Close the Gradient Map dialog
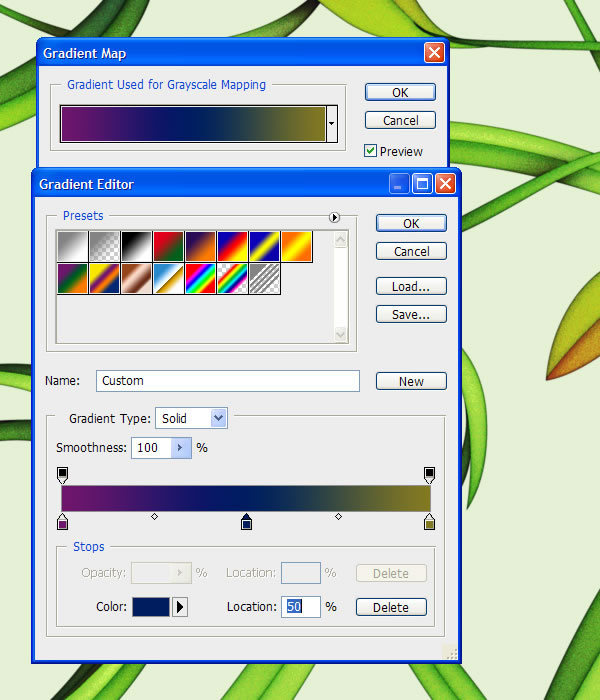 pyautogui.click(x=434, y=53)
